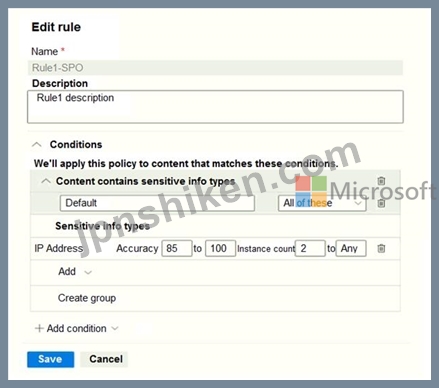Click the Edit rule title
This screenshot has height=388, width=439.
[x=56, y=27]
